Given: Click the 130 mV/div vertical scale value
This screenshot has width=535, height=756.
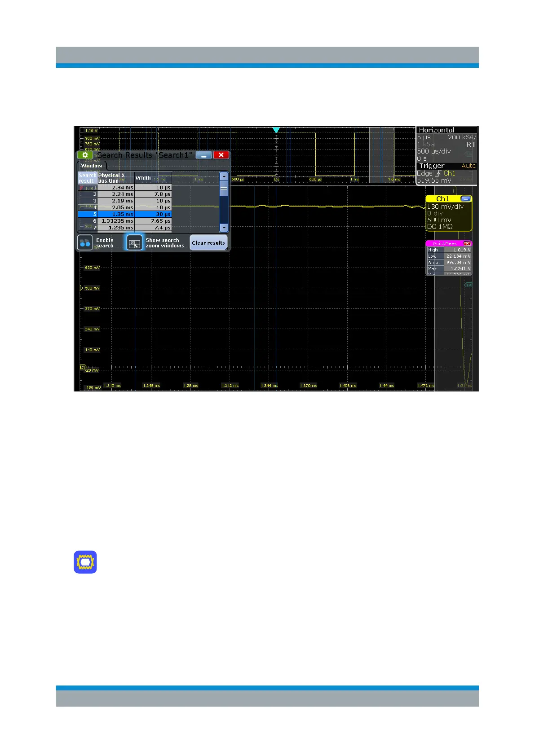Looking at the screenshot, I should pyautogui.click(x=445, y=207).
